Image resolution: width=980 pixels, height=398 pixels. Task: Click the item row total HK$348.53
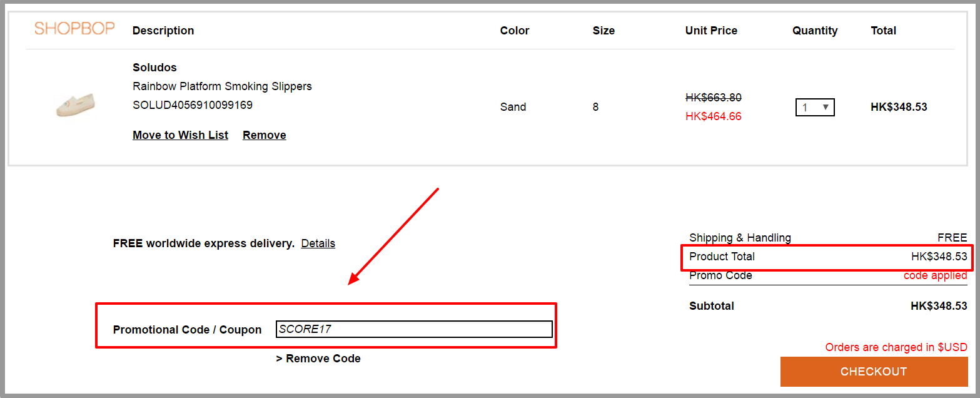[x=899, y=107]
